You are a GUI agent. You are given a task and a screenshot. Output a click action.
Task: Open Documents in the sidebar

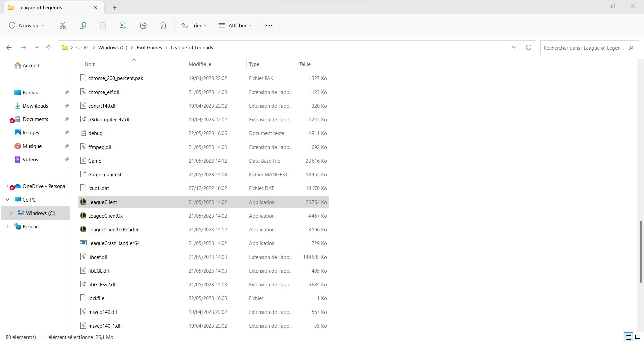coord(36,119)
